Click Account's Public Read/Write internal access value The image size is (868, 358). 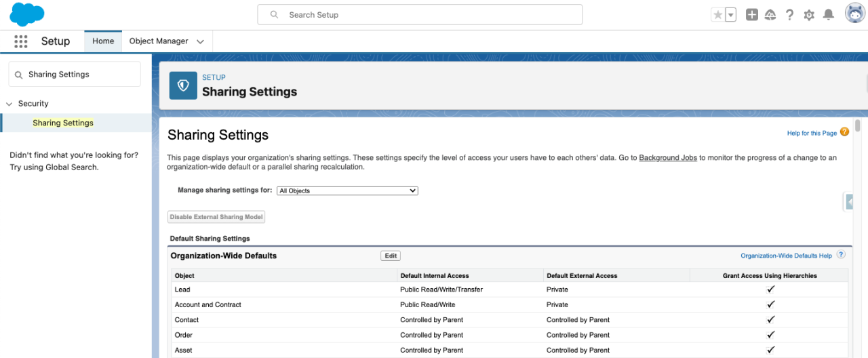(428, 304)
